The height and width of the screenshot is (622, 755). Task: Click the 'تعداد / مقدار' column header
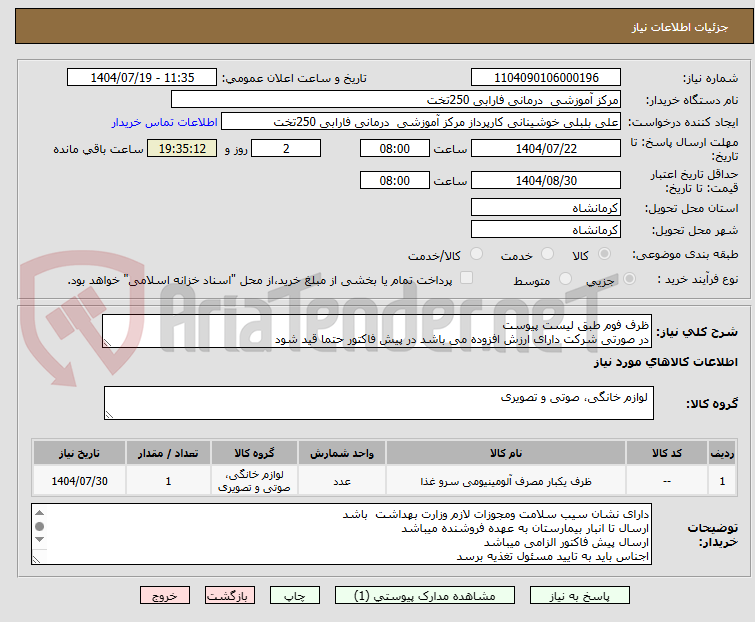[x=168, y=453]
